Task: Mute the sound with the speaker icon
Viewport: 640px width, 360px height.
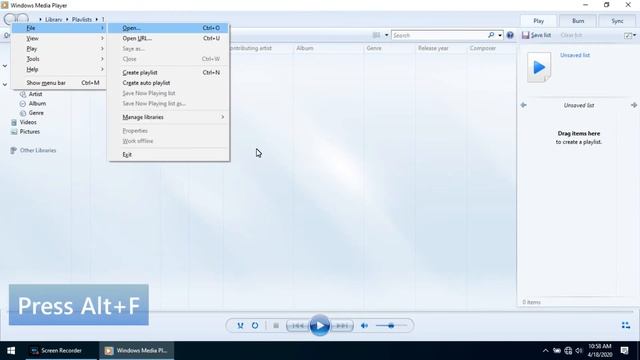Action: (x=364, y=325)
